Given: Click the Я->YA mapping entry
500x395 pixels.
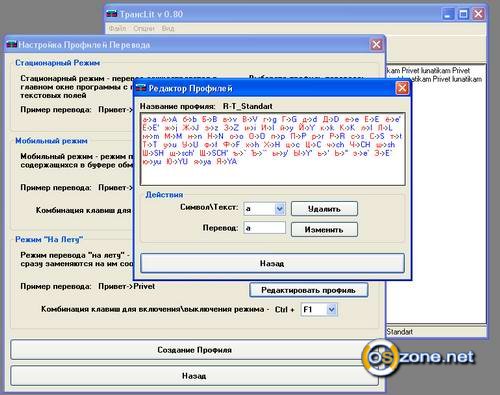Looking at the screenshot, I should pyautogui.click(x=226, y=162).
